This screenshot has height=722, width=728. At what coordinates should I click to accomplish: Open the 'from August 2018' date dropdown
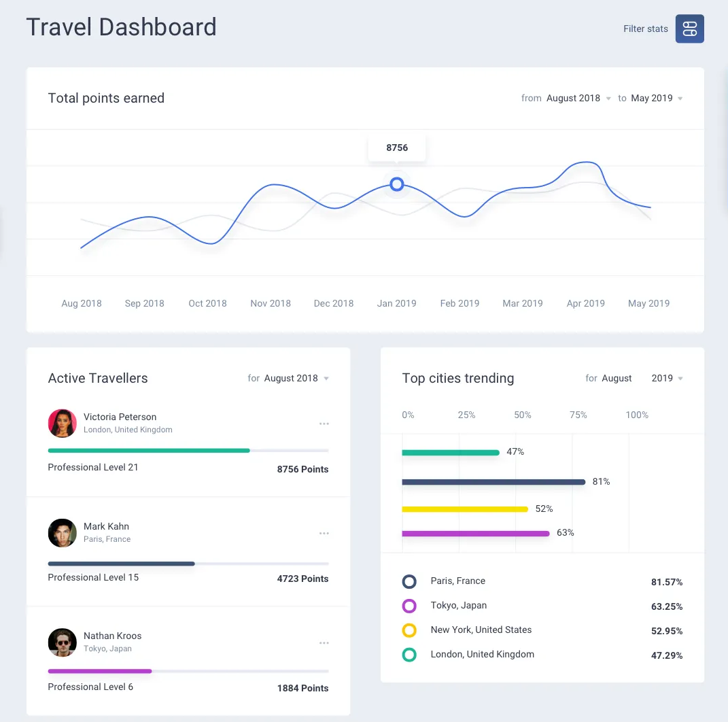pyautogui.click(x=578, y=99)
